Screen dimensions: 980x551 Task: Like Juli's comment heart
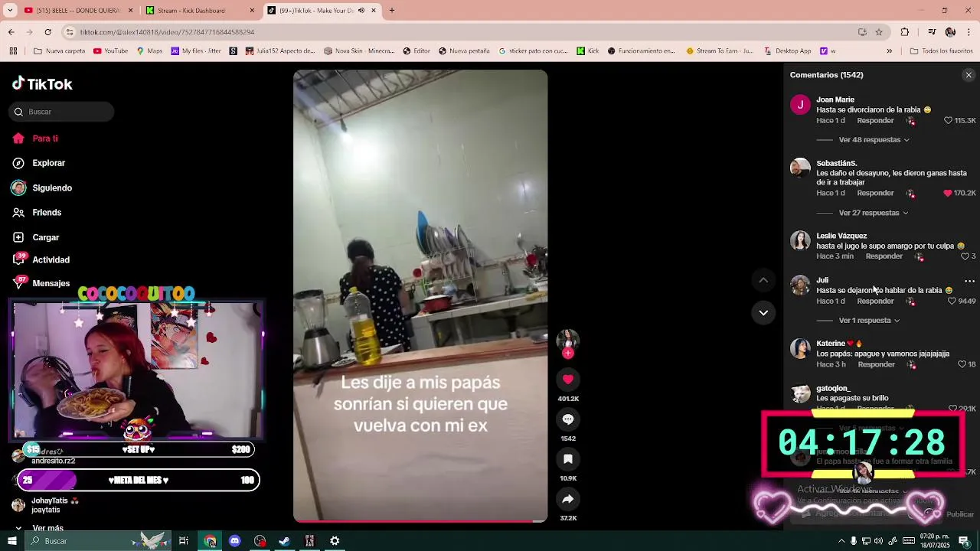[952, 302]
